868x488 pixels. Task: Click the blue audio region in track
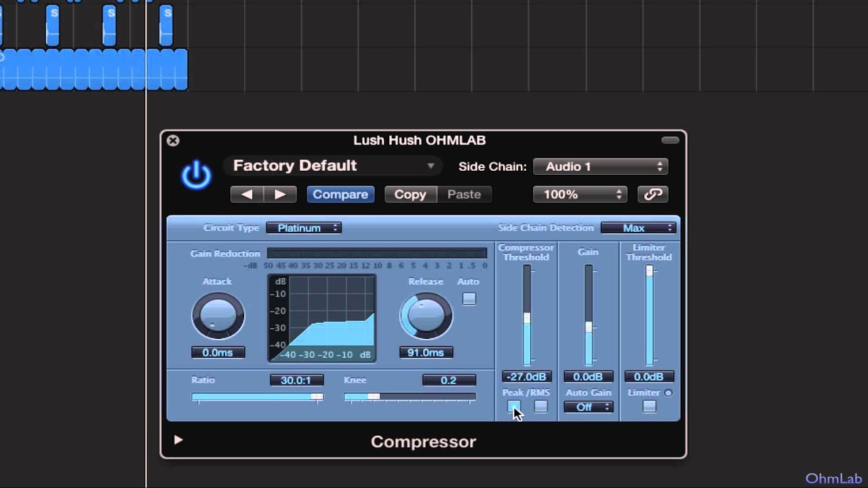click(94, 69)
